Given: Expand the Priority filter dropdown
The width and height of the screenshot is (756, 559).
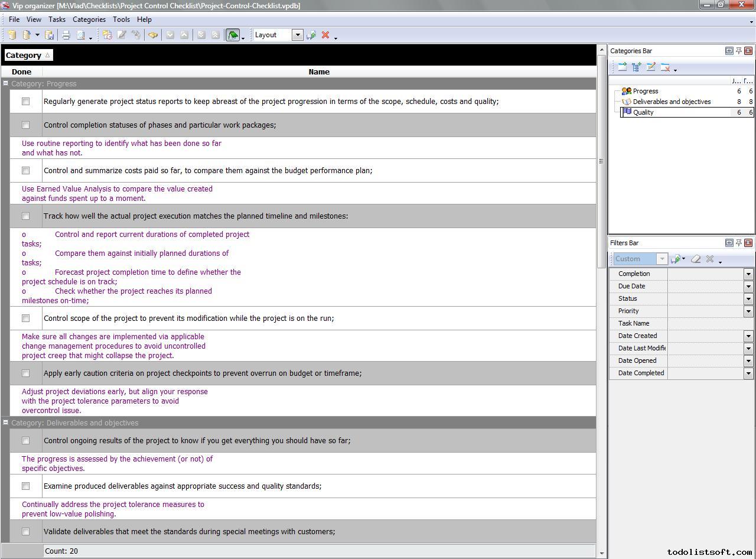Looking at the screenshot, I should pyautogui.click(x=748, y=311).
